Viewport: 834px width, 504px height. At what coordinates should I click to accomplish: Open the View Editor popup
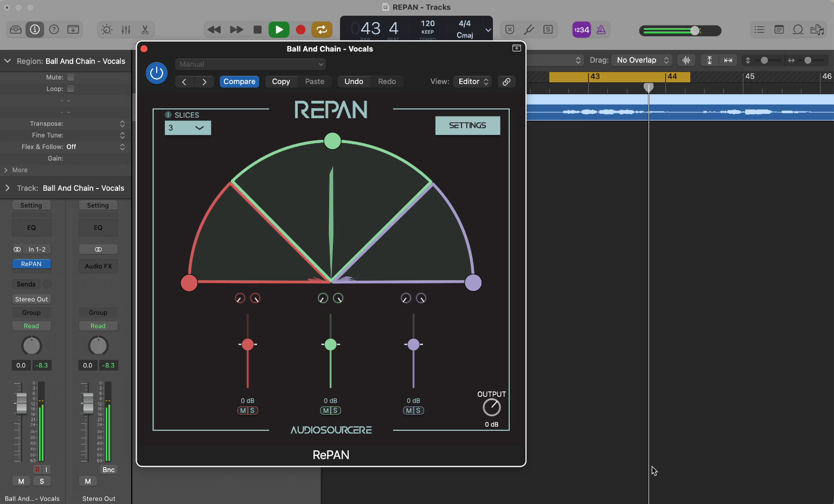coord(473,82)
